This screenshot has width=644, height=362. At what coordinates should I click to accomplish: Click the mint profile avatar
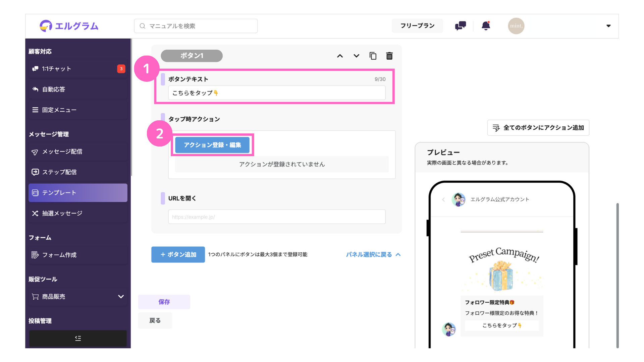click(x=516, y=26)
